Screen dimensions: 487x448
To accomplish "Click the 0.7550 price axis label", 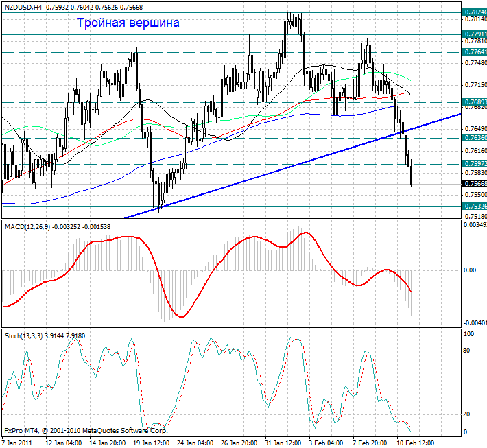I will tap(475, 195).
